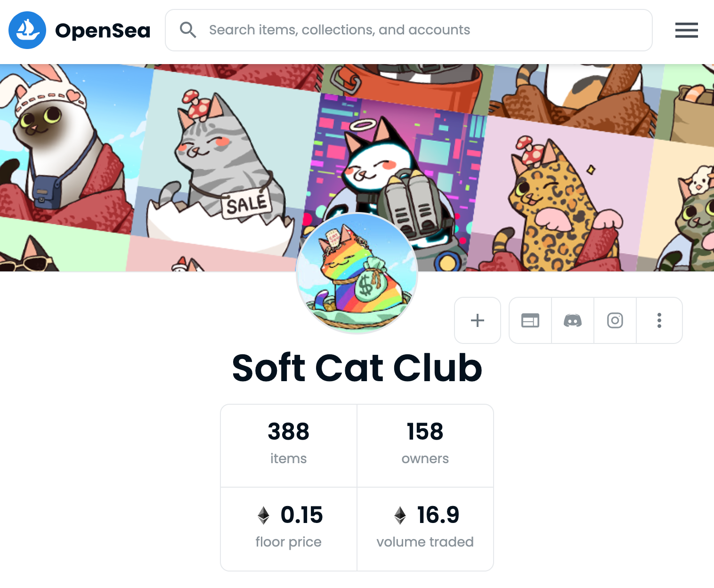Click the 0.15 floor price stat

tap(289, 529)
